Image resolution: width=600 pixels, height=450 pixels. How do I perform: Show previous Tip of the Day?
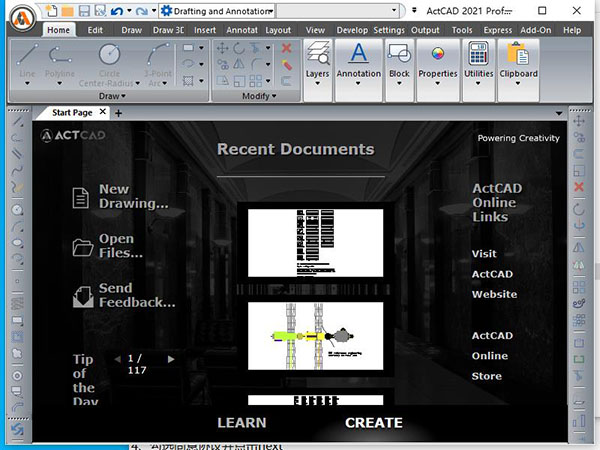[x=117, y=359]
